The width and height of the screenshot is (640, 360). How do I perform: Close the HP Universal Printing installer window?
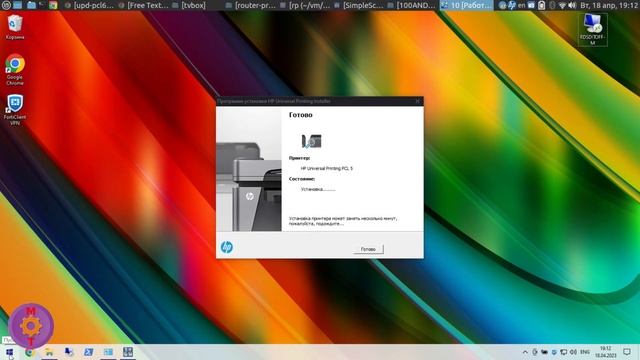(x=418, y=101)
